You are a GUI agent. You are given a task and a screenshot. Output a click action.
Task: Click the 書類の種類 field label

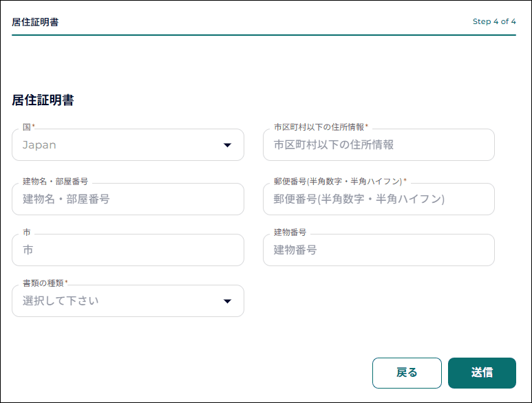point(43,283)
